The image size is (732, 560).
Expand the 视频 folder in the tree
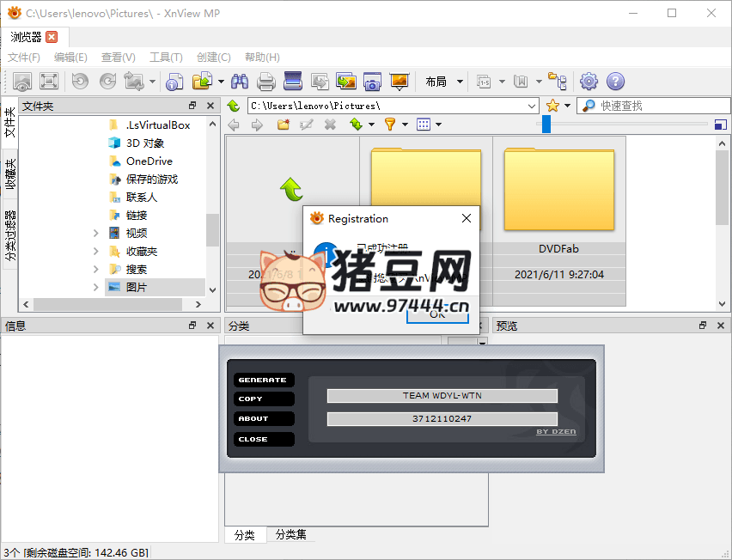click(x=96, y=233)
